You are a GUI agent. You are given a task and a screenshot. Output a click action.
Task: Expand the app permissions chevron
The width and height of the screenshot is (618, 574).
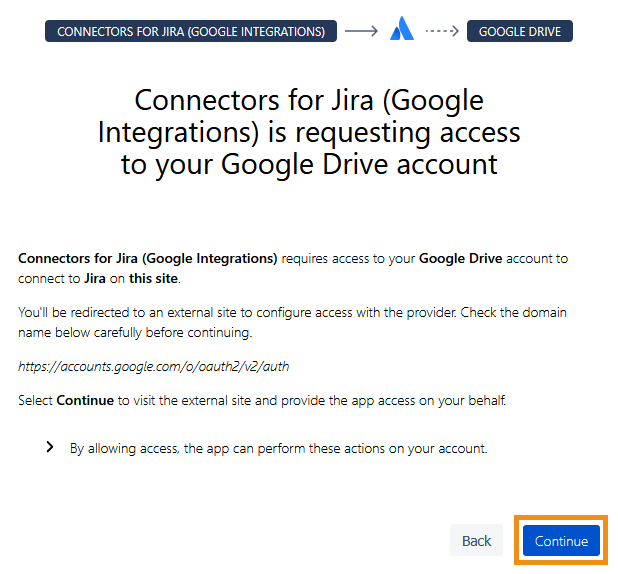[x=50, y=448]
